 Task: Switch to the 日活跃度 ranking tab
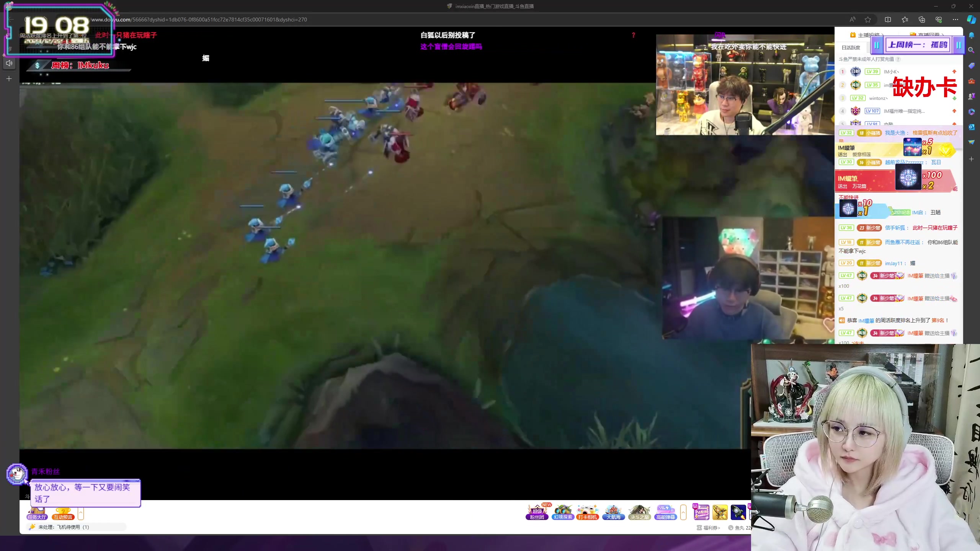pyautogui.click(x=851, y=47)
